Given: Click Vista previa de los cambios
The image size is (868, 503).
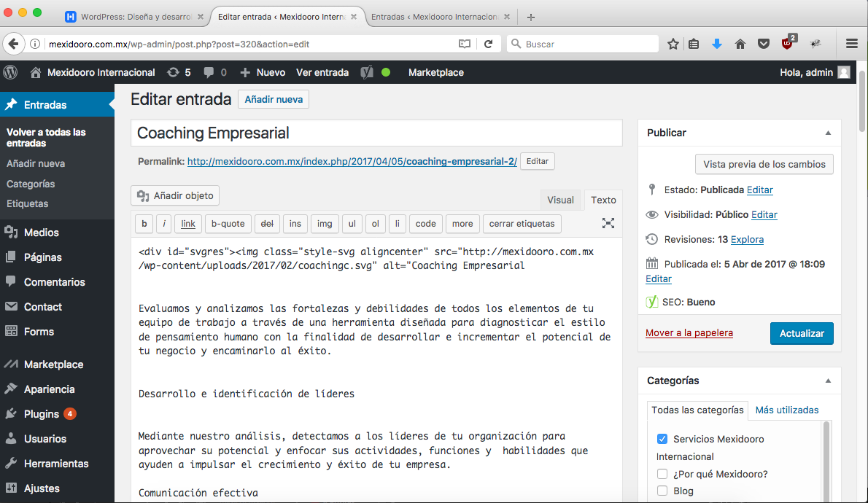Looking at the screenshot, I should [x=764, y=164].
